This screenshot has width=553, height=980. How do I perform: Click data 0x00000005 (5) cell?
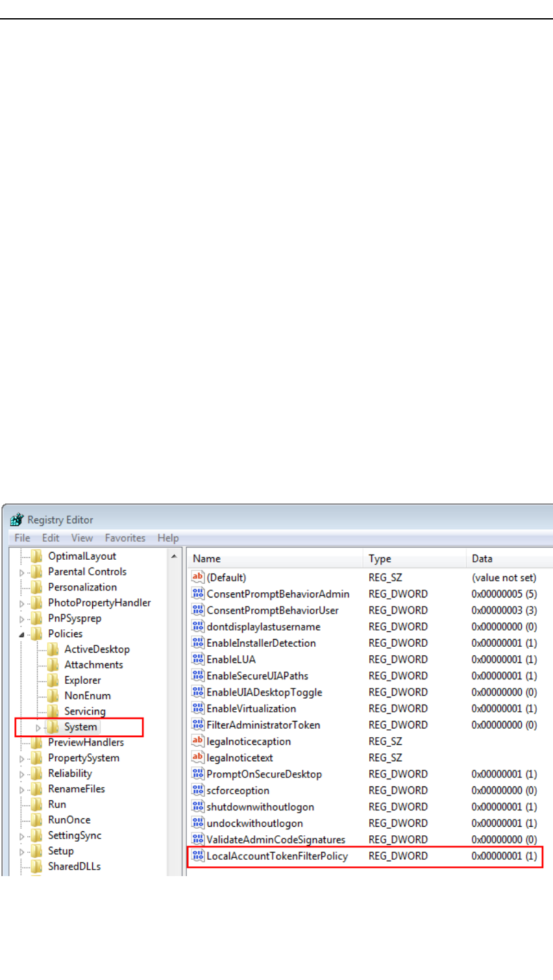(x=504, y=594)
